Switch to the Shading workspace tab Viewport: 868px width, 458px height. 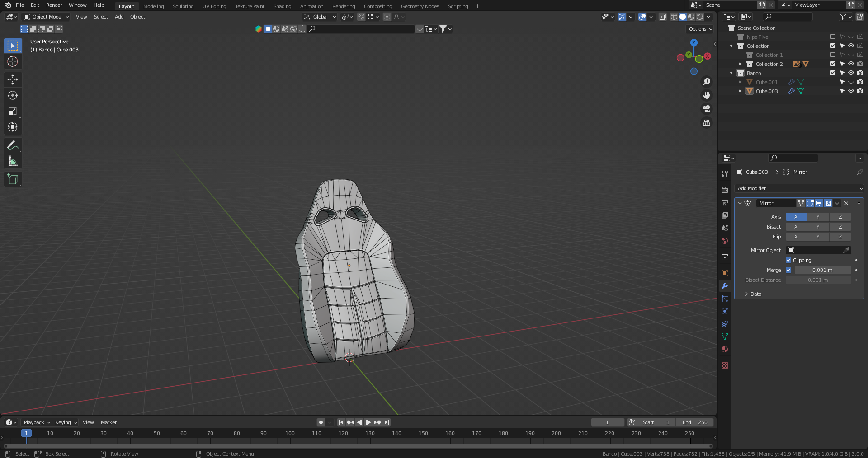tap(282, 6)
